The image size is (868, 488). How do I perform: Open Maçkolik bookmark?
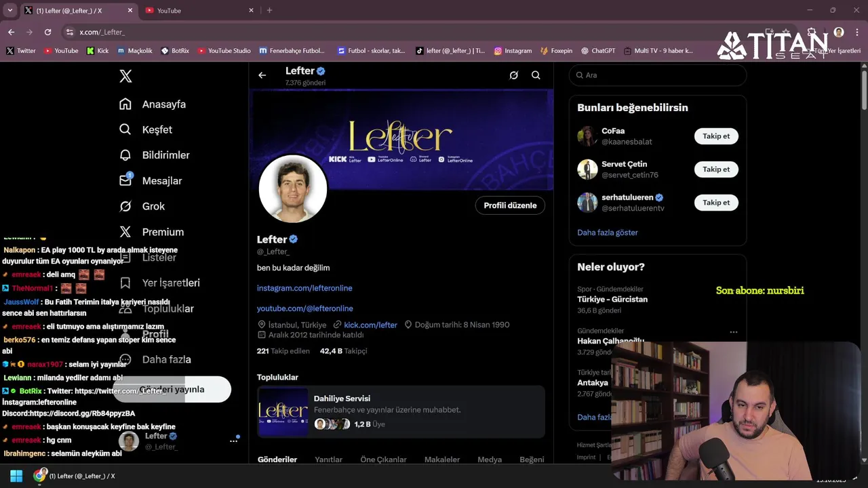(x=135, y=51)
